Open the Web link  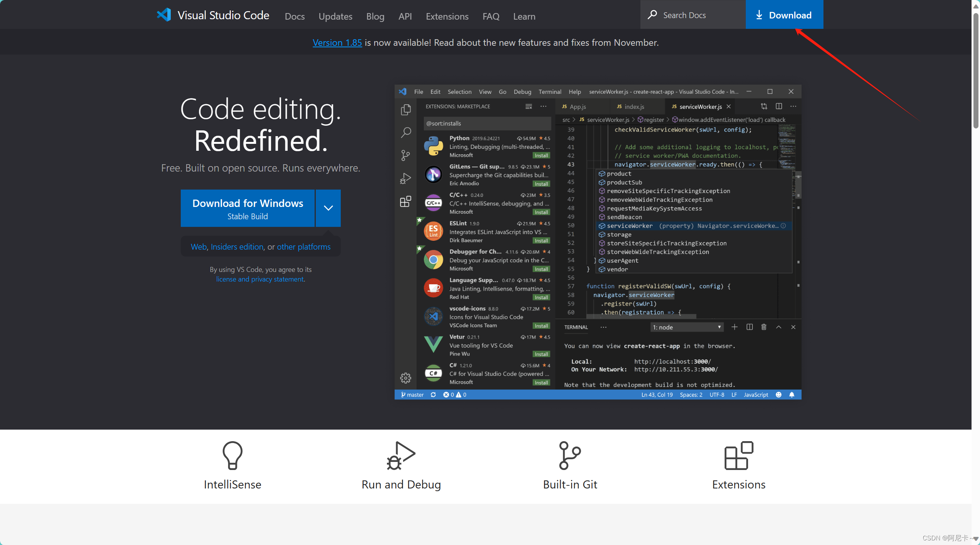(198, 247)
